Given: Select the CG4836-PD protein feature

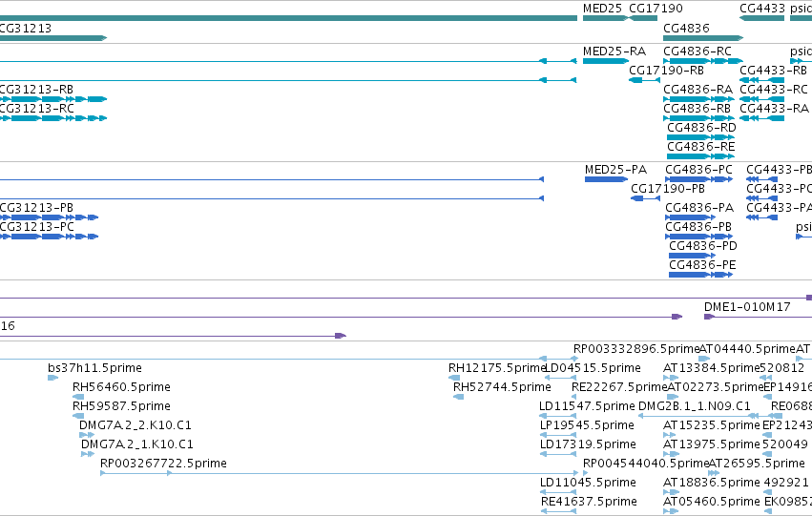Looking at the screenshot, I should (692, 256).
